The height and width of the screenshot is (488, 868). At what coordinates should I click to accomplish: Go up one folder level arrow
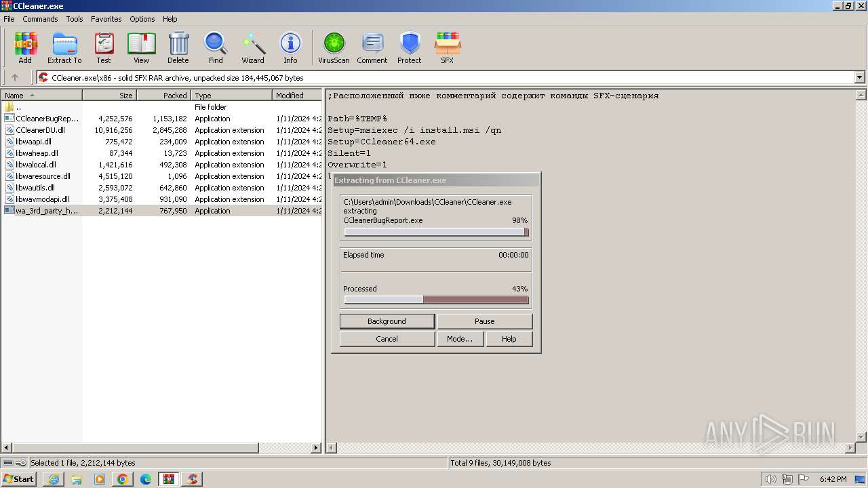(x=15, y=77)
